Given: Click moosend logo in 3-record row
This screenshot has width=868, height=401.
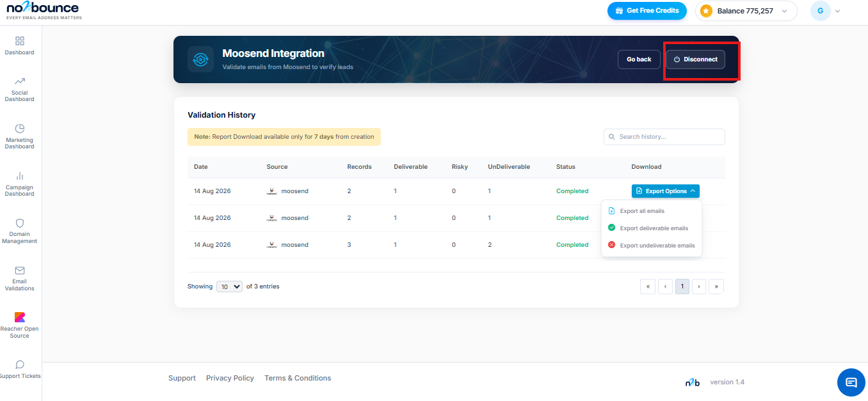Looking at the screenshot, I should click(x=272, y=245).
